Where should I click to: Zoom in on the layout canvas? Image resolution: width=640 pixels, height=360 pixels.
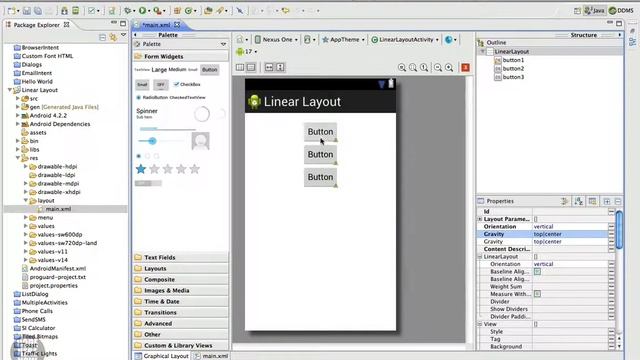point(449,68)
